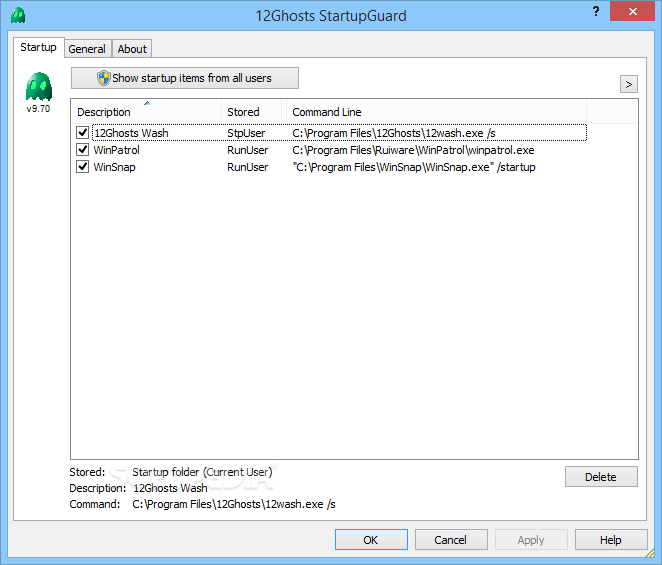This screenshot has width=662, height=565.
Task: Click the 12Ghosts Wash value beside Description:
Action: pos(170,488)
